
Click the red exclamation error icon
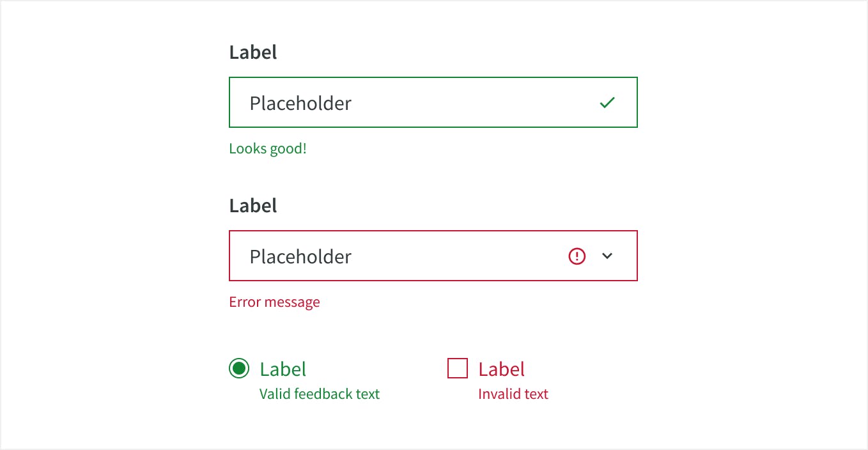(577, 256)
